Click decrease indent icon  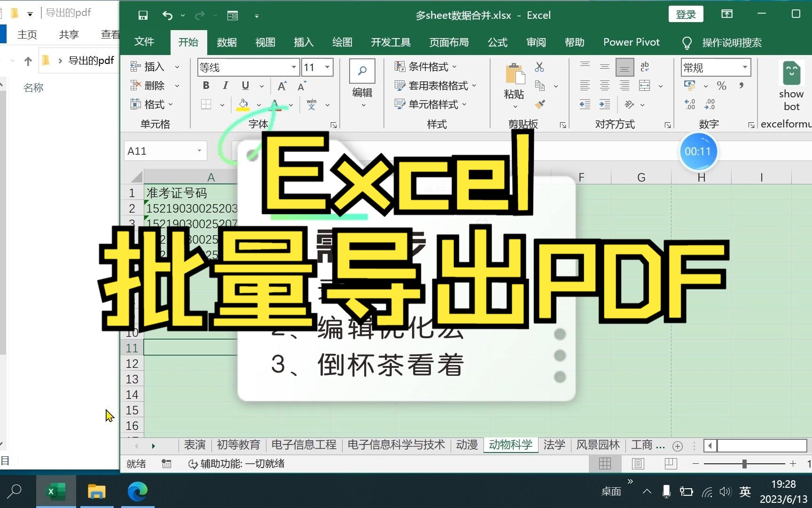pos(585,104)
